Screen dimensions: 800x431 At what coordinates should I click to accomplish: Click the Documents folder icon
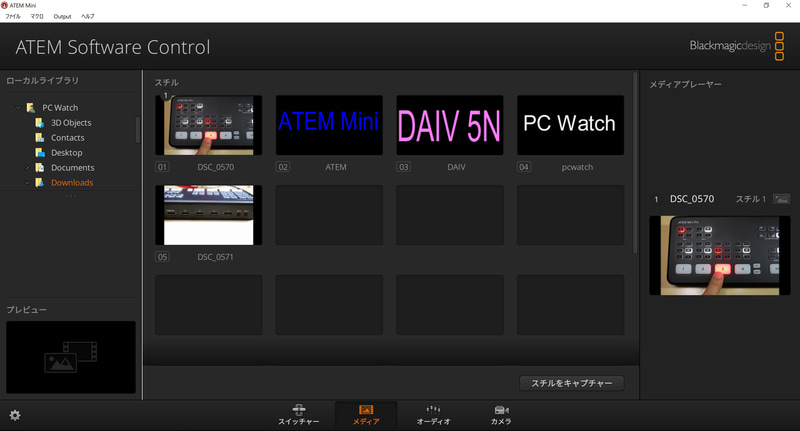(39, 167)
